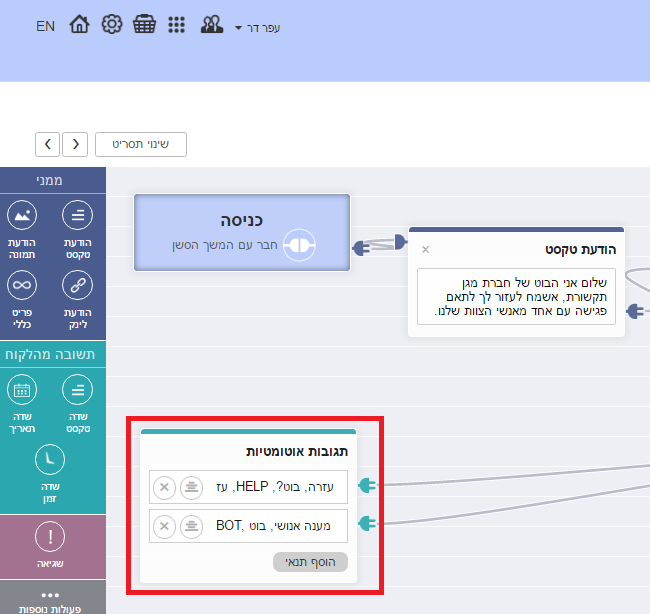Click the users group icon

211,26
